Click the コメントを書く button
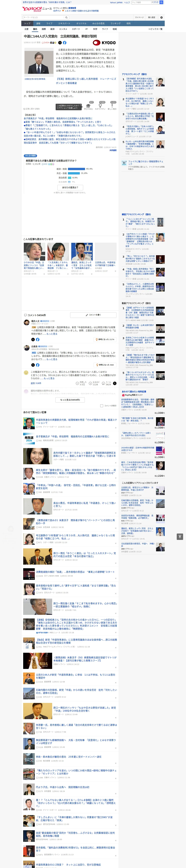 click(93, 315)
